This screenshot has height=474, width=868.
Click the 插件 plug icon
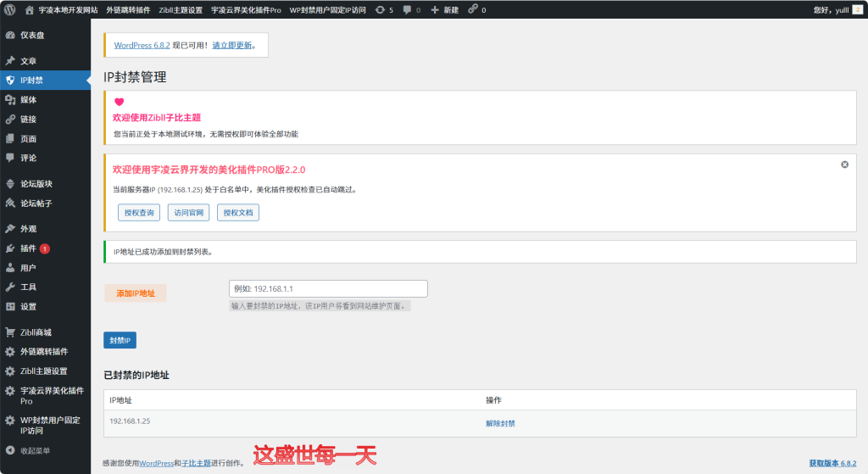click(10, 248)
